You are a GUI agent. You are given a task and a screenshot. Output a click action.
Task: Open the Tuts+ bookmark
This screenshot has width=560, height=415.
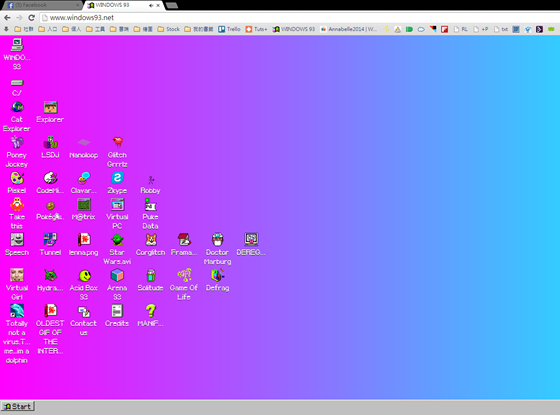pos(256,29)
